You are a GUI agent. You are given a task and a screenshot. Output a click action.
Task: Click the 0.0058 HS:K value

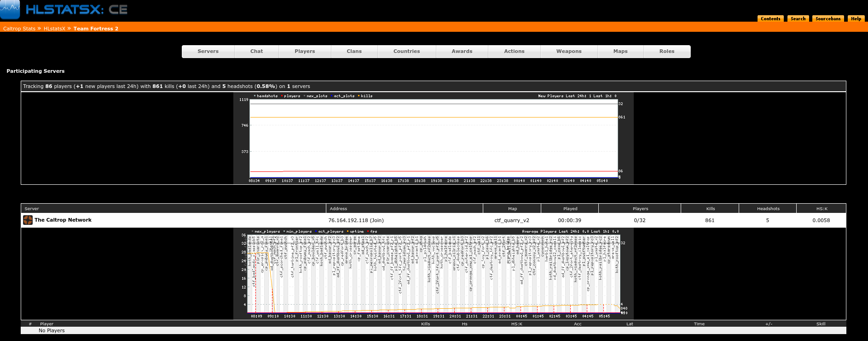(x=821, y=220)
